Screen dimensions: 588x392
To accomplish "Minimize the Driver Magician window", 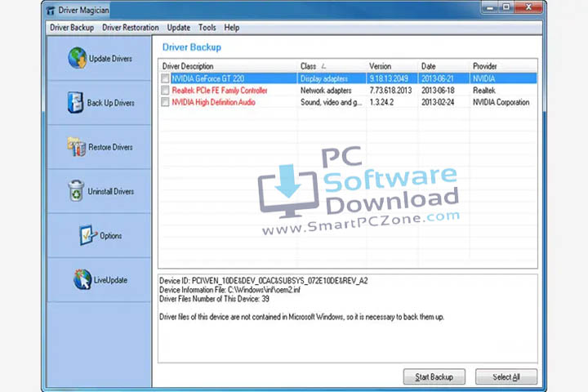I will tap(490, 8).
